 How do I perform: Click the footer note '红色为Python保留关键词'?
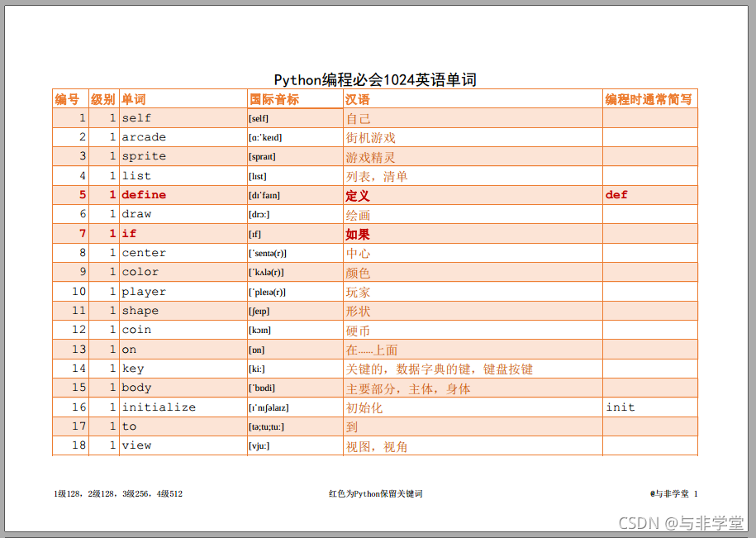click(376, 493)
